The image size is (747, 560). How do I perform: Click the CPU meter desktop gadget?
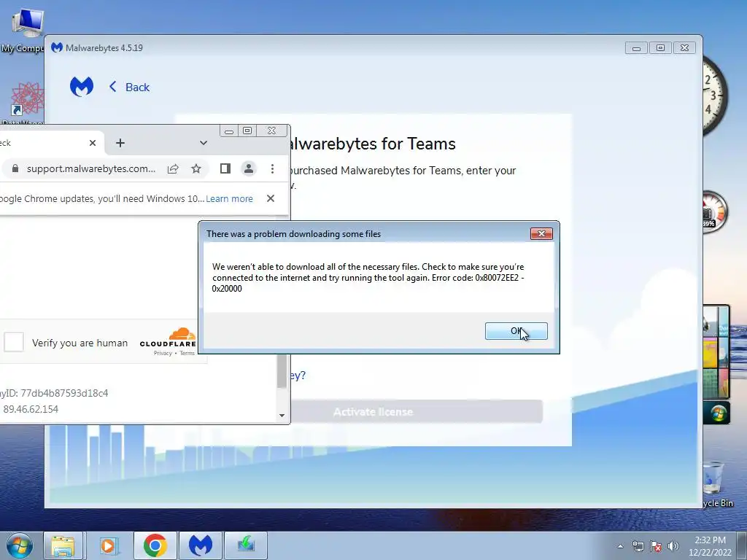[x=714, y=212]
